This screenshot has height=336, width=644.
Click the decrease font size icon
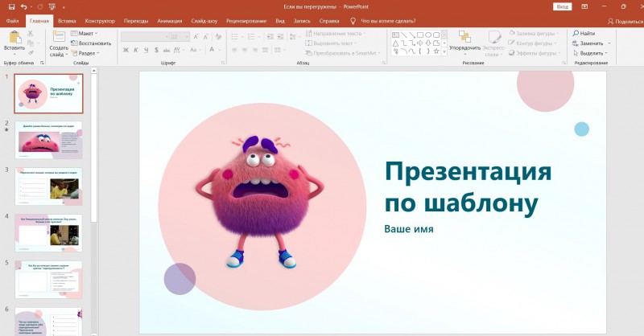click(x=206, y=37)
